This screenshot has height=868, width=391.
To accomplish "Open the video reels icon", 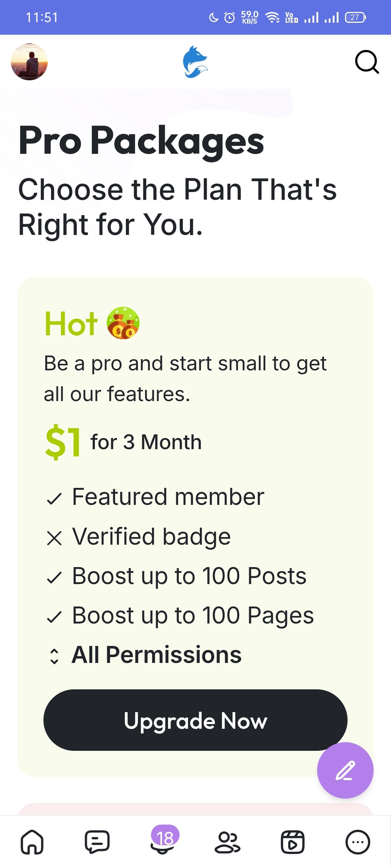I will [x=293, y=842].
